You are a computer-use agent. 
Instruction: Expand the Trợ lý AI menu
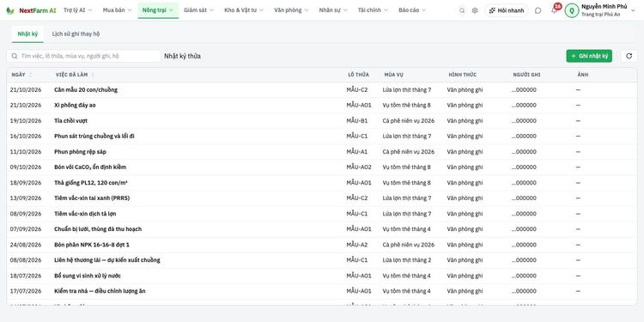pos(78,10)
